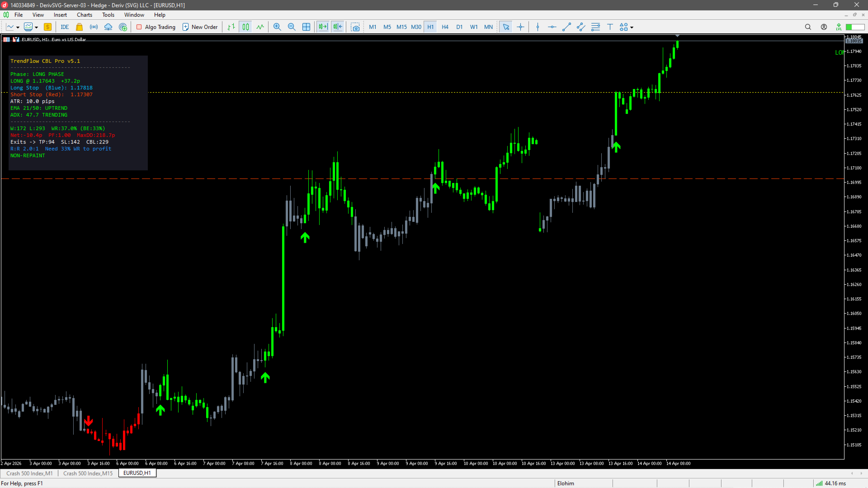Open the MQL5 Market shopping bag
Screen dimensions: 868x488
(x=79, y=27)
